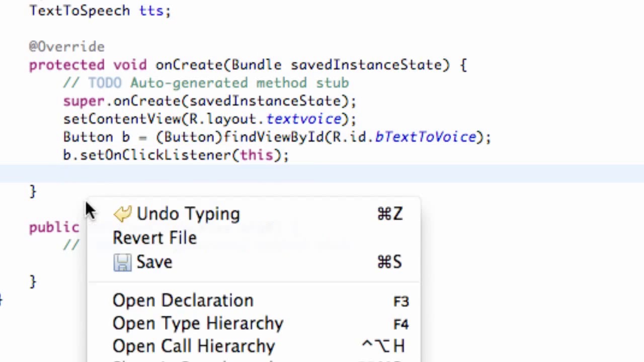644x362 pixels.
Task: Click 'this' inside setOnClickListener call
Action: click(256, 155)
